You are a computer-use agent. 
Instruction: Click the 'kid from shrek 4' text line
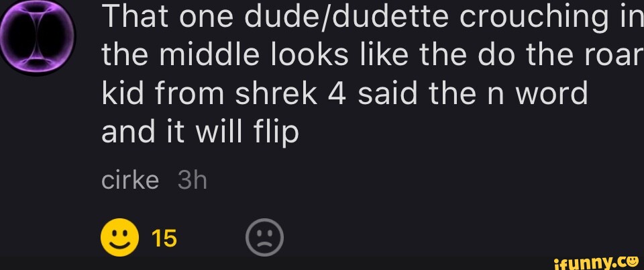click(x=344, y=94)
